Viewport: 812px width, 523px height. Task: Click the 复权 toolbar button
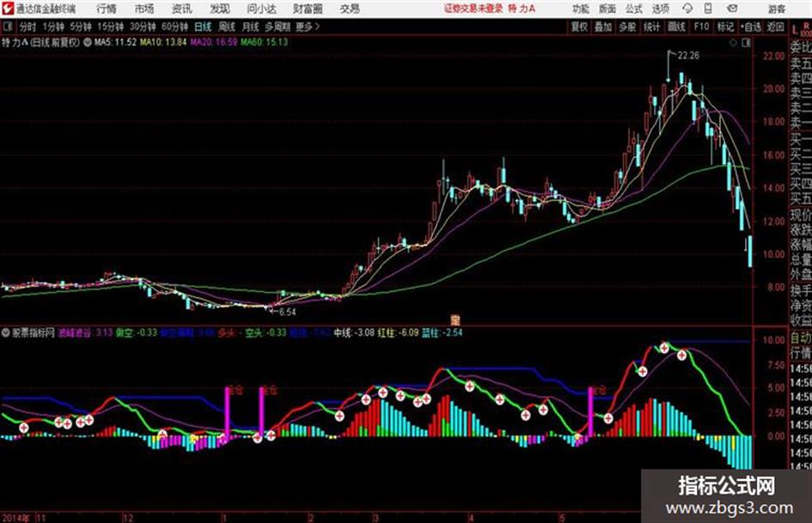click(x=579, y=27)
